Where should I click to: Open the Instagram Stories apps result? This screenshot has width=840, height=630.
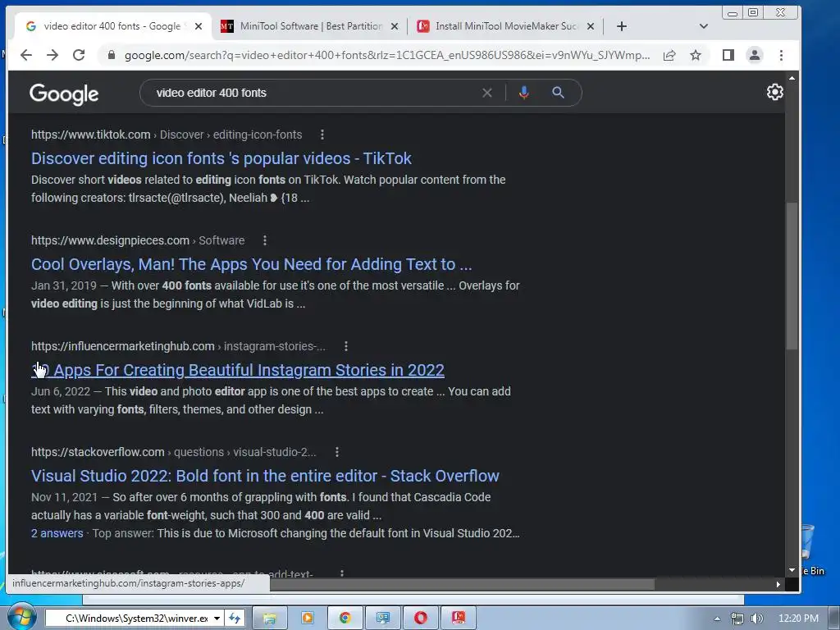[237, 370]
